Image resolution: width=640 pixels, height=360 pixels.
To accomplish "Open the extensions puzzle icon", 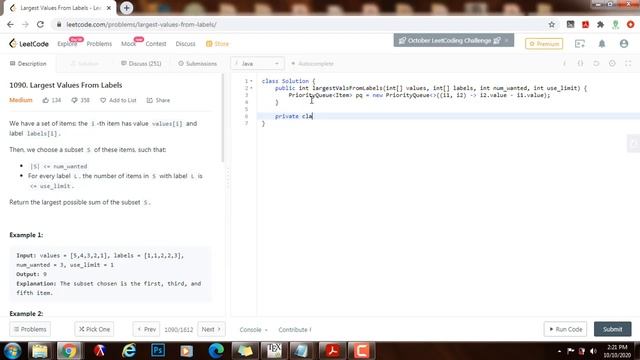I will pyautogui.click(x=600, y=24).
